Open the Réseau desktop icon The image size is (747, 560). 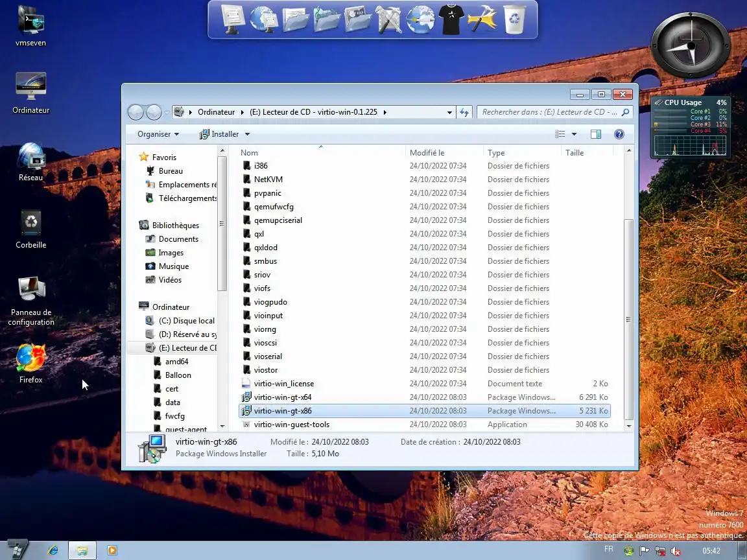31,162
